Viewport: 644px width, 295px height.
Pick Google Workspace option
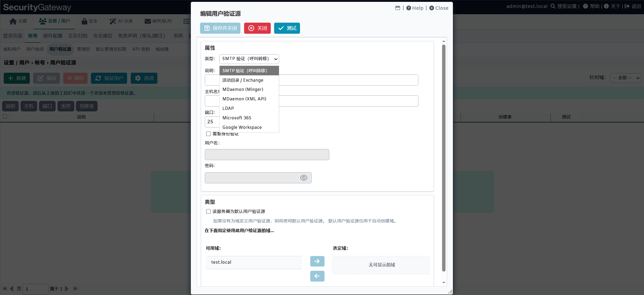point(249,127)
